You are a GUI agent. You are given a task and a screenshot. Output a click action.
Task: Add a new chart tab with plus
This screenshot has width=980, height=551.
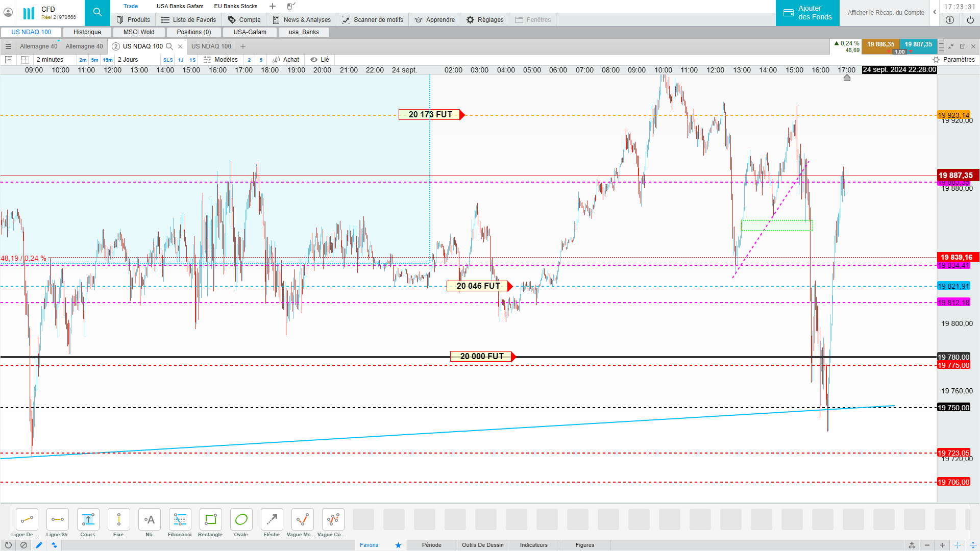[243, 46]
